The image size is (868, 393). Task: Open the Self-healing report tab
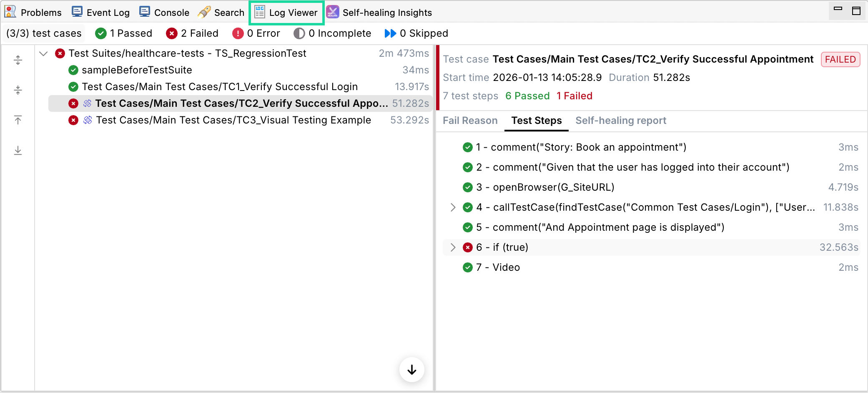[621, 121]
